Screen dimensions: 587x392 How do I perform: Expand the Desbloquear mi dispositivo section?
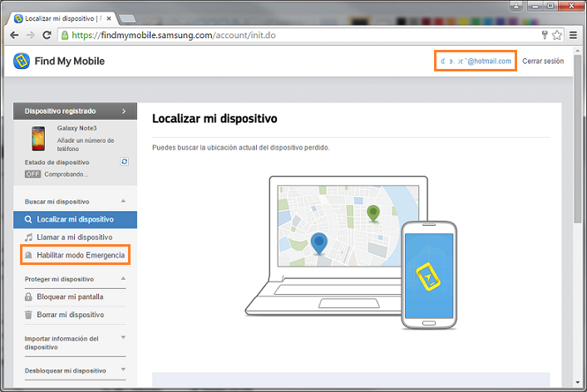click(x=123, y=370)
